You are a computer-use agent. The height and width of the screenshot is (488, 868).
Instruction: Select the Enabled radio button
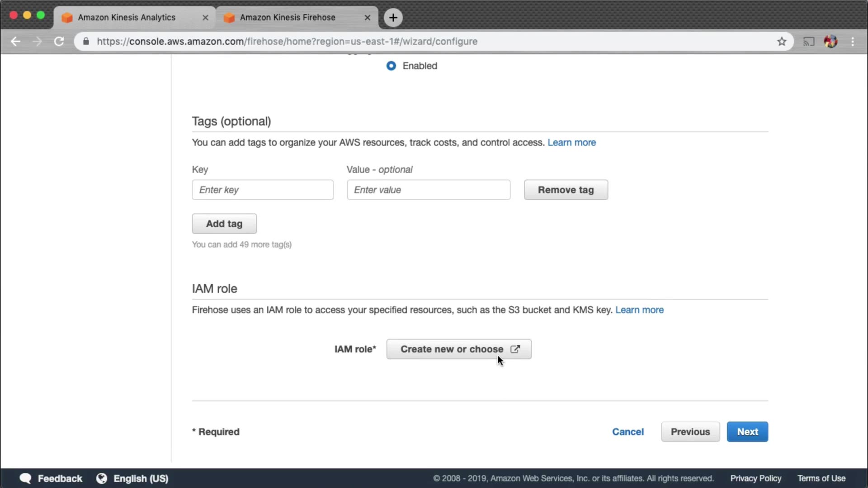[391, 66]
